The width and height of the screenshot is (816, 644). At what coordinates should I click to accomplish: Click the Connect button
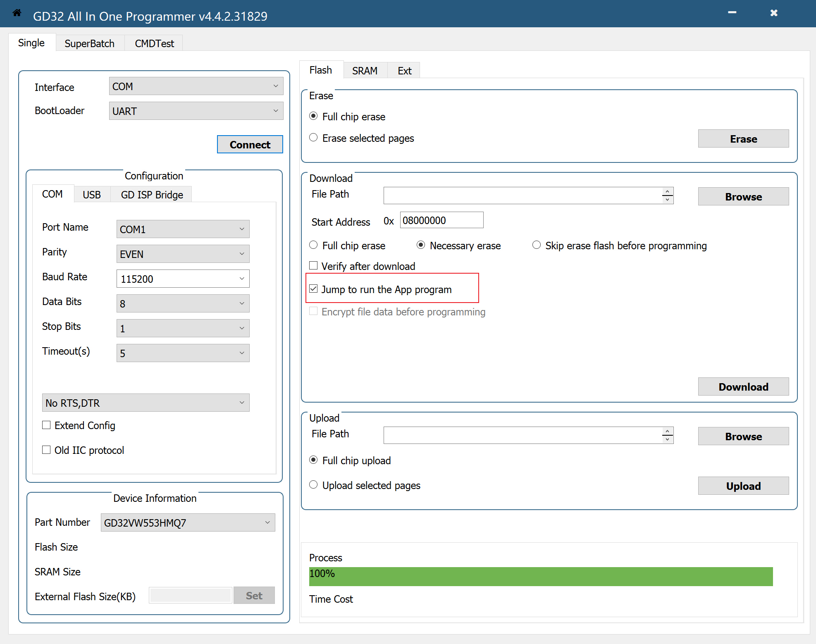250,144
